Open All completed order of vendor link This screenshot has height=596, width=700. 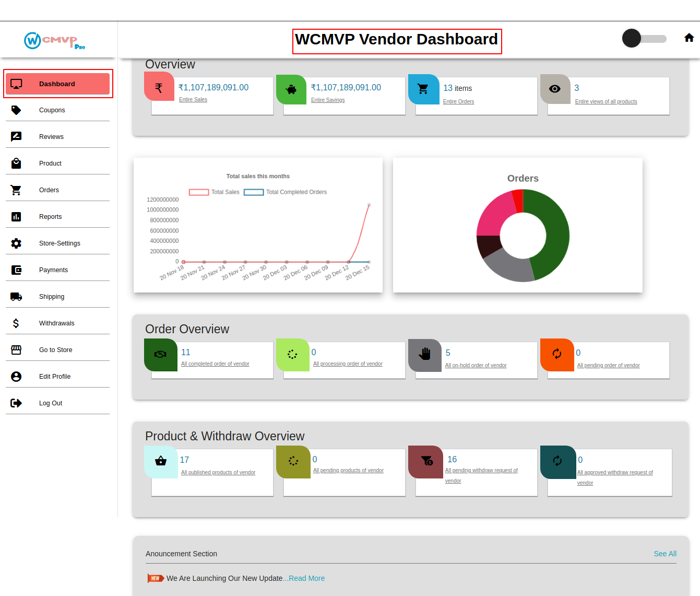coord(215,364)
